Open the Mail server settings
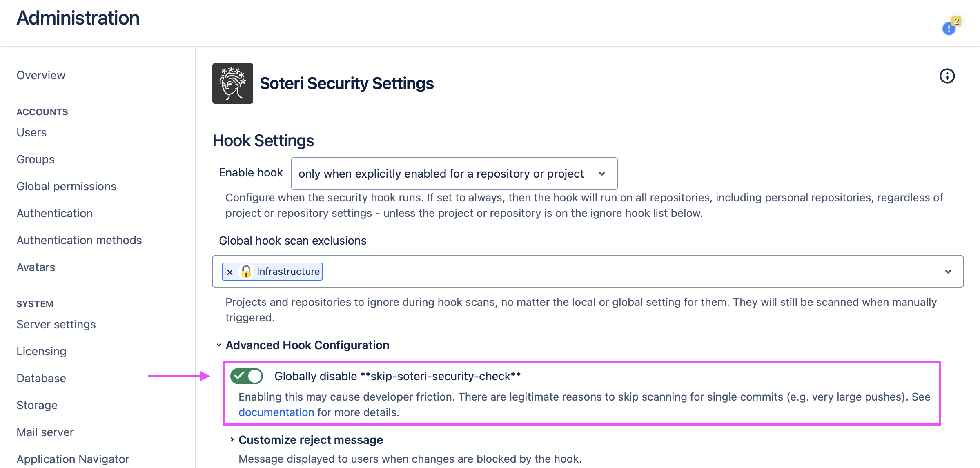Image resolution: width=980 pixels, height=468 pixels. 45,432
